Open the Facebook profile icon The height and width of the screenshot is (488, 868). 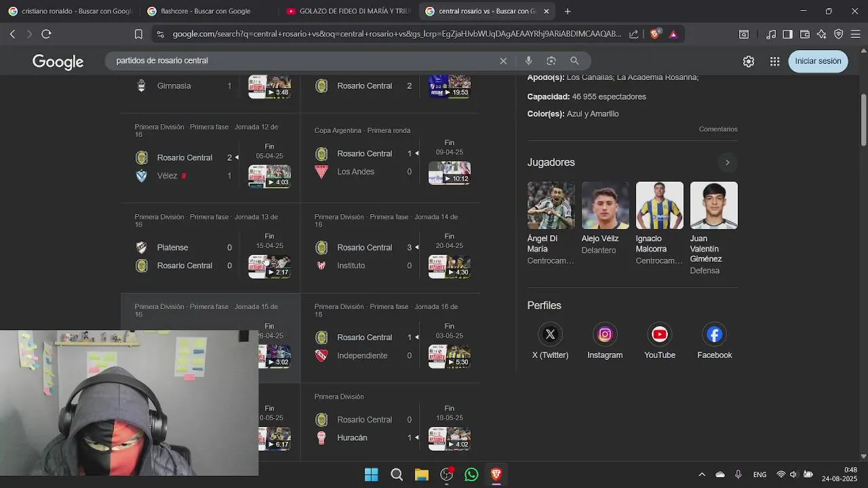pos(714,334)
